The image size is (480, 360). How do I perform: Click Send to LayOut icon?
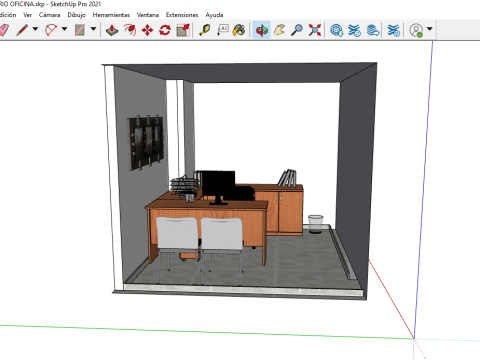[373, 30]
